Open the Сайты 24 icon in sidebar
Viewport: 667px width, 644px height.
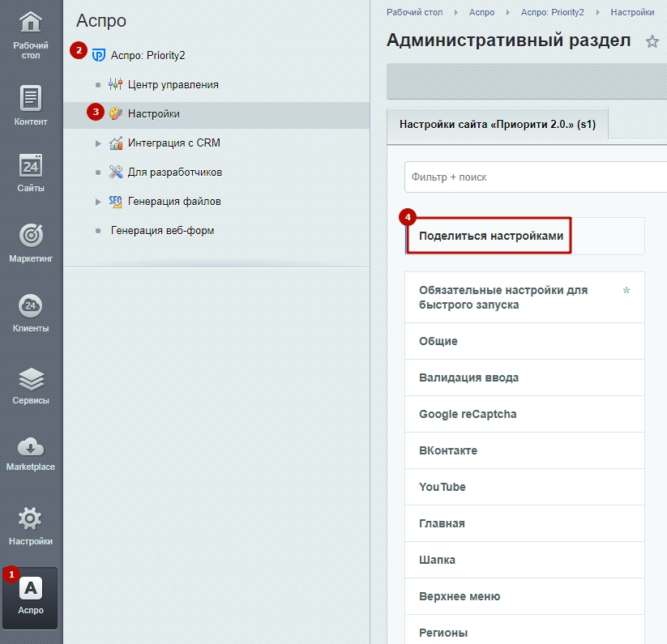[31, 166]
